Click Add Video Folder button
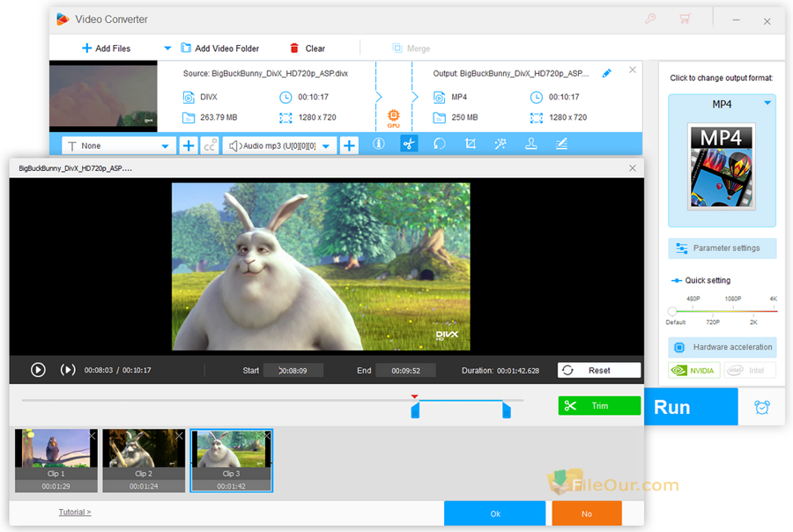 click(220, 48)
